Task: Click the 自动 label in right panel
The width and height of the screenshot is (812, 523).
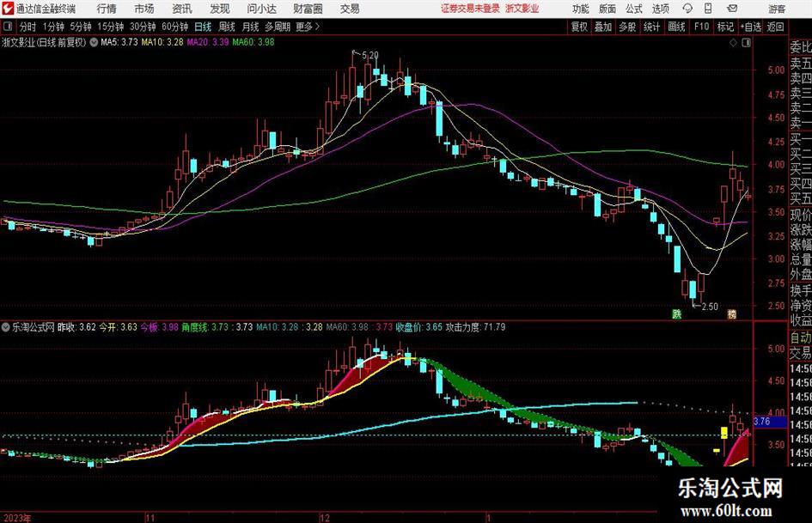Action: (801, 338)
